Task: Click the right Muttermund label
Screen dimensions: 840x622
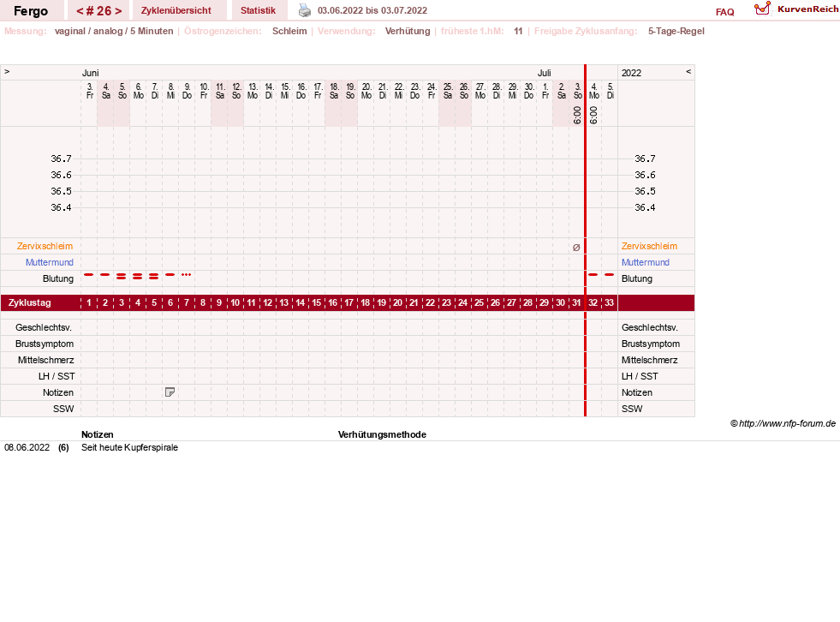Action: pyautogui.click(x=646, y=262)
